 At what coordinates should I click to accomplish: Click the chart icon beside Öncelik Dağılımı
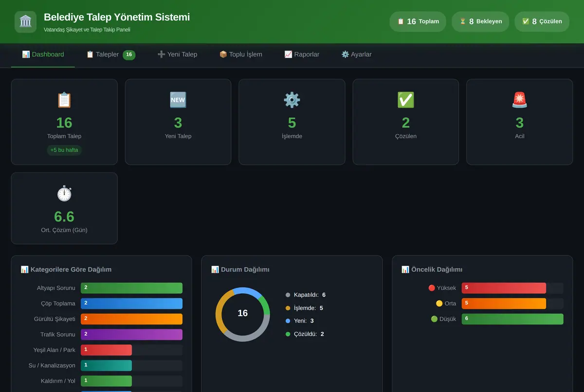point(405,269)
